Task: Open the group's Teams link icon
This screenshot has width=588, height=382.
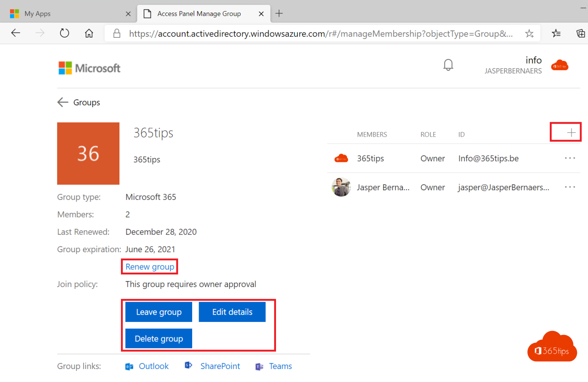Action: pos(259,366)
